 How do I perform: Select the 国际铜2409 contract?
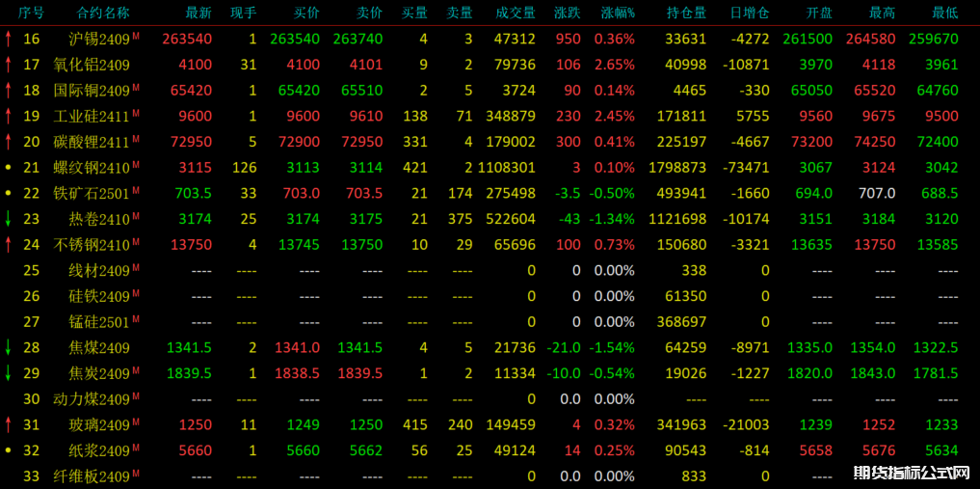click(x=92, y=90)
